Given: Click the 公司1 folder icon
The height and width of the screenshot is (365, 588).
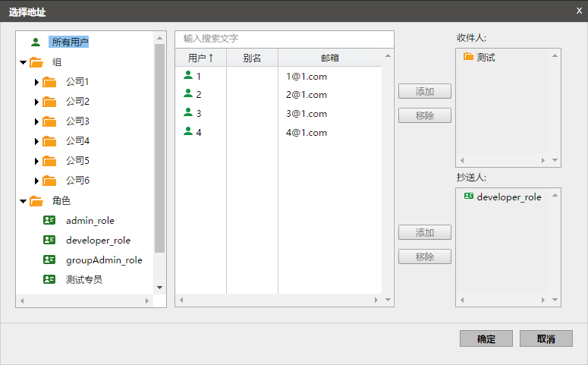Looking at the screenshot, I should tap(50, 82).
